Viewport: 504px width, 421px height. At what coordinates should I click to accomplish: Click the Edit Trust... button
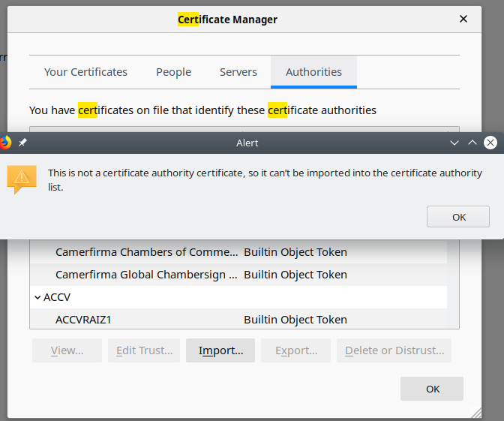tap(144, 350)
